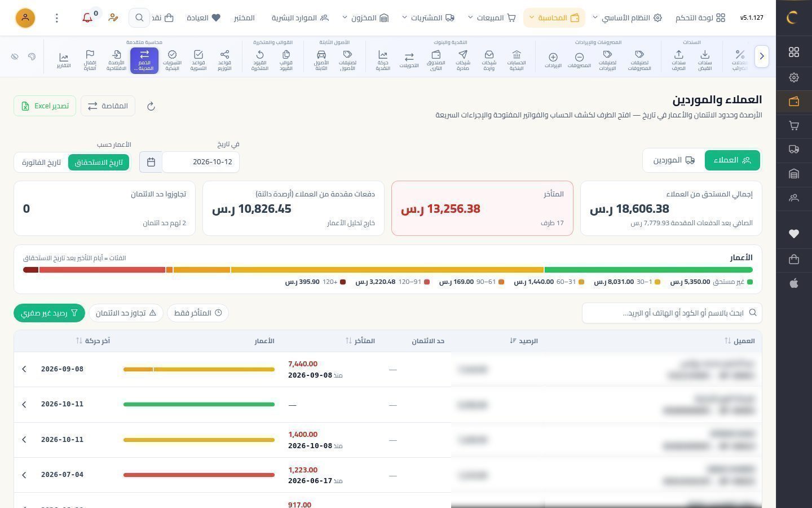Open سندات القبض receipt vouchers
This screenshot has width=812, height=508.
tap(705, 60)
